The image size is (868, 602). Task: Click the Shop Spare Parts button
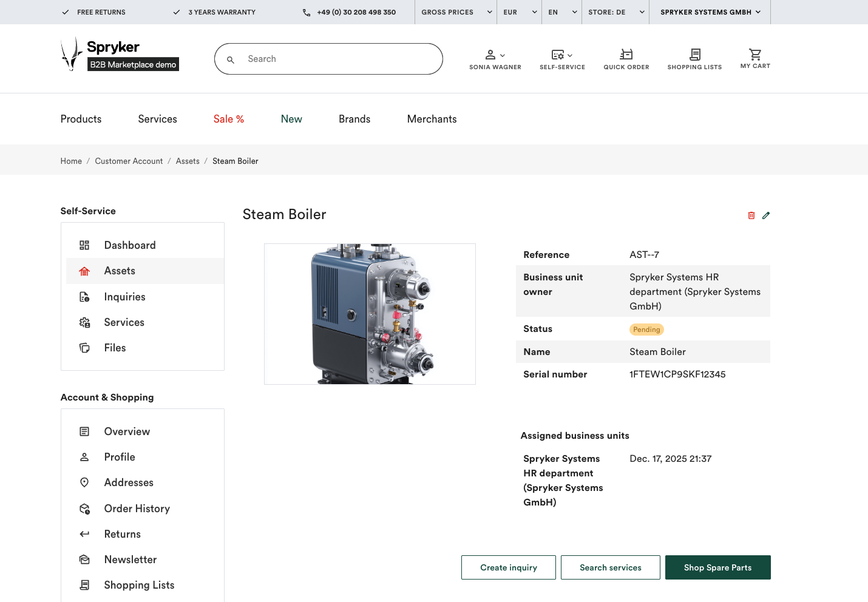coord(717,567)
